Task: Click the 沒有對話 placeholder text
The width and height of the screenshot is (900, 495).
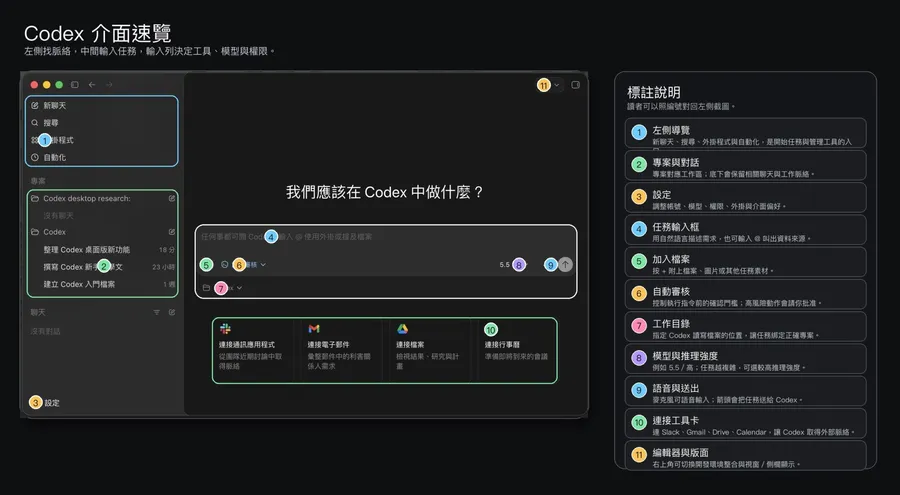Action: pyautogui.click(x=45, y=331)
